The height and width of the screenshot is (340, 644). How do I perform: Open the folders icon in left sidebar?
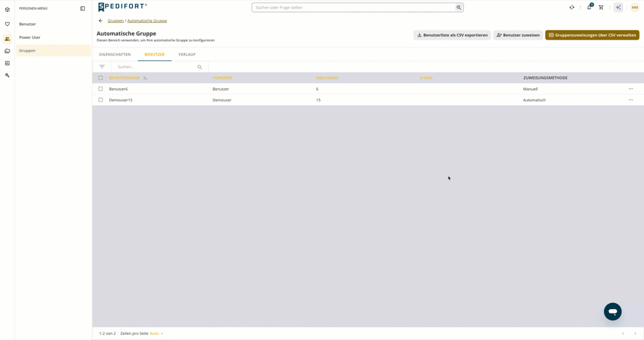[7, 51]
